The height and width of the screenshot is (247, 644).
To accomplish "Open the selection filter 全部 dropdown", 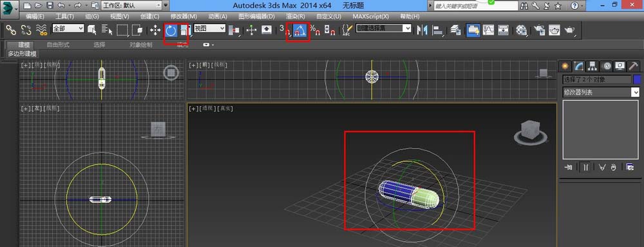I will pyautogui.click(x=68, y=28).
